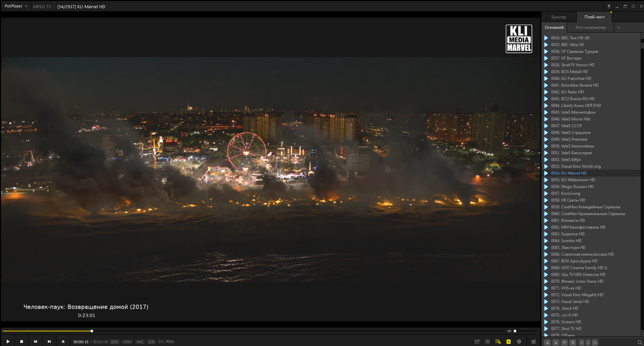
Task: Click the H264 video codec badge
Action: click(x=128, y=341)
